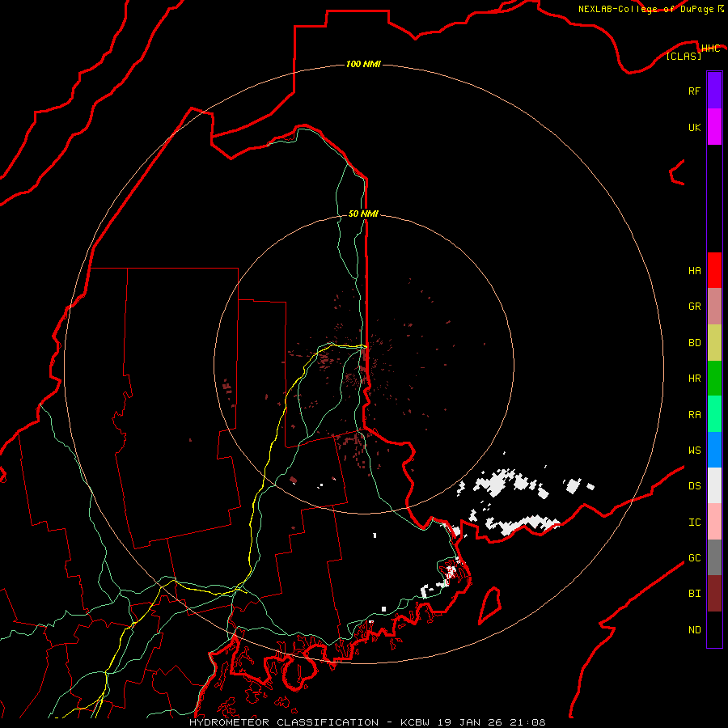Click the DS legend label
728x728 pixels.
coord(694,486)
